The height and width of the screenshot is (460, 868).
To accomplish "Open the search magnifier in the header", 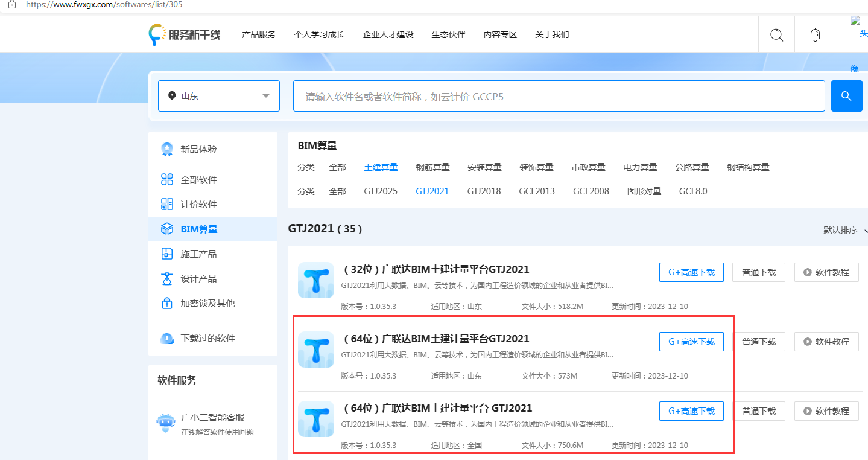I will point(776,34).
